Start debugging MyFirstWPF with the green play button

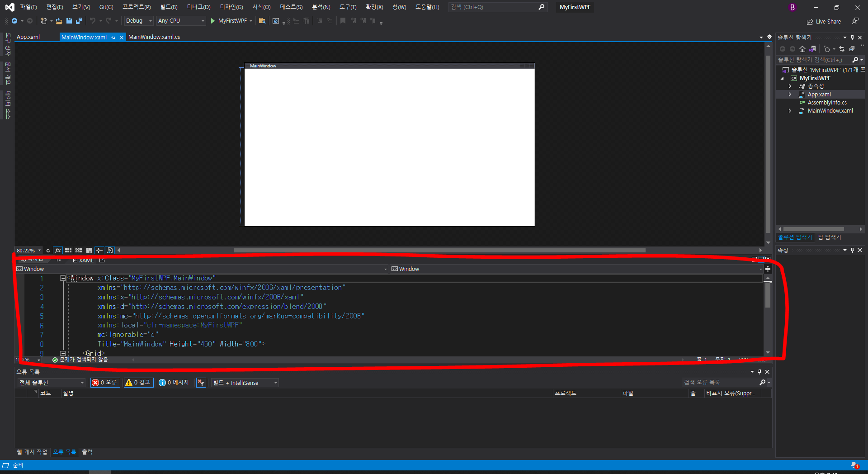[x=213, y=21]
